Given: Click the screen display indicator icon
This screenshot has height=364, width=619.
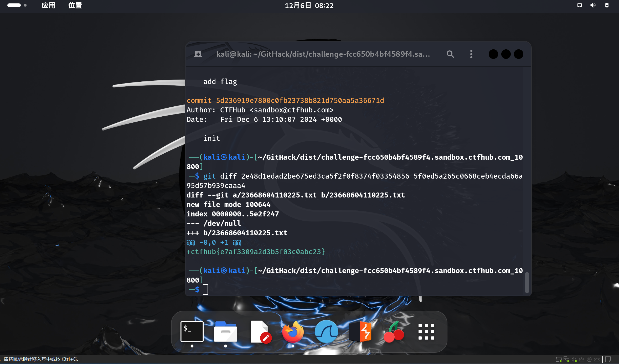Looking at the screenshot, I should pyautogui.click(x=579, y=6).
